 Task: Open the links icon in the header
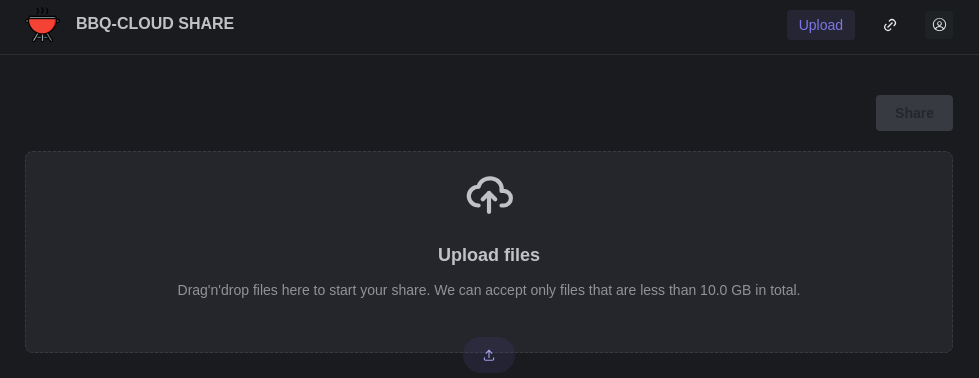pos(890,25)
